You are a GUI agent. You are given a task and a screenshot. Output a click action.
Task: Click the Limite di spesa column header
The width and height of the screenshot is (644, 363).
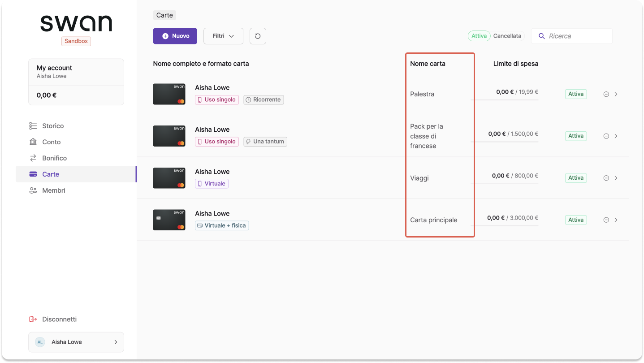pos(516,64)
